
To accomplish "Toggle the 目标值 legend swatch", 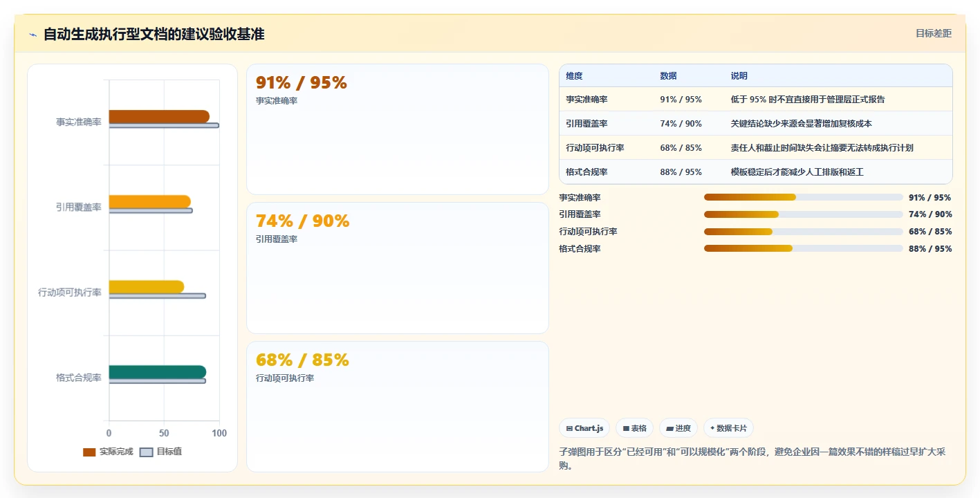I will point(147,452).
